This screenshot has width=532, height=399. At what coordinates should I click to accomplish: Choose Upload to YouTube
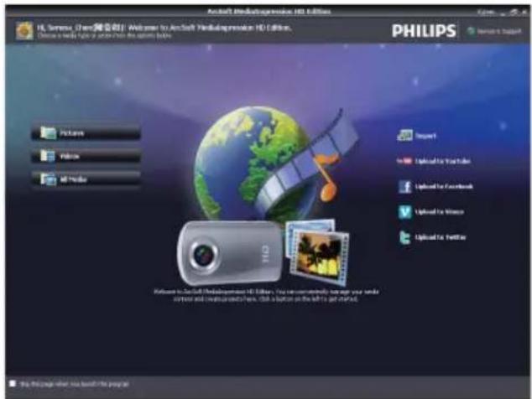click(434, 161)
